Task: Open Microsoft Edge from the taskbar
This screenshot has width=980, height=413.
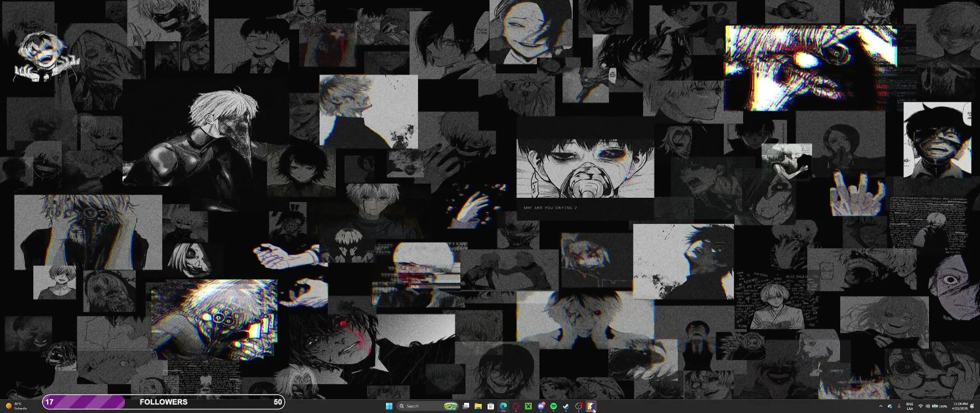Action: pos(503,406)
